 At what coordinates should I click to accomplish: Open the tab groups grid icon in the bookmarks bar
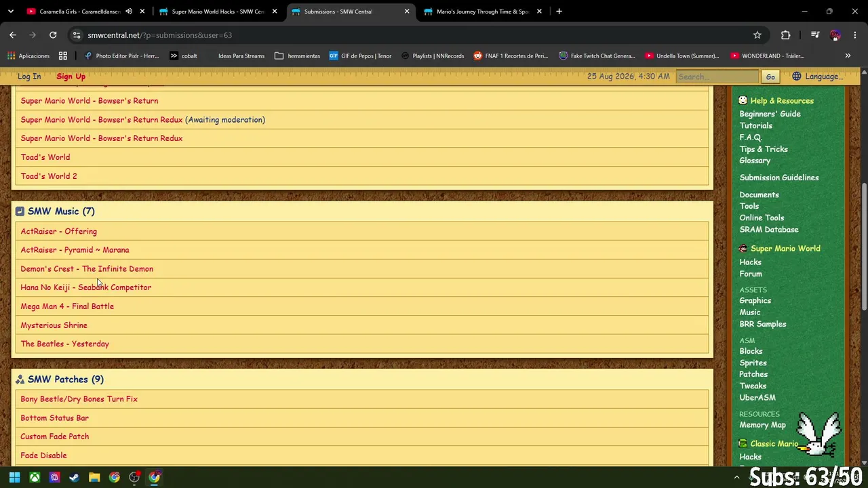point(63,56)
